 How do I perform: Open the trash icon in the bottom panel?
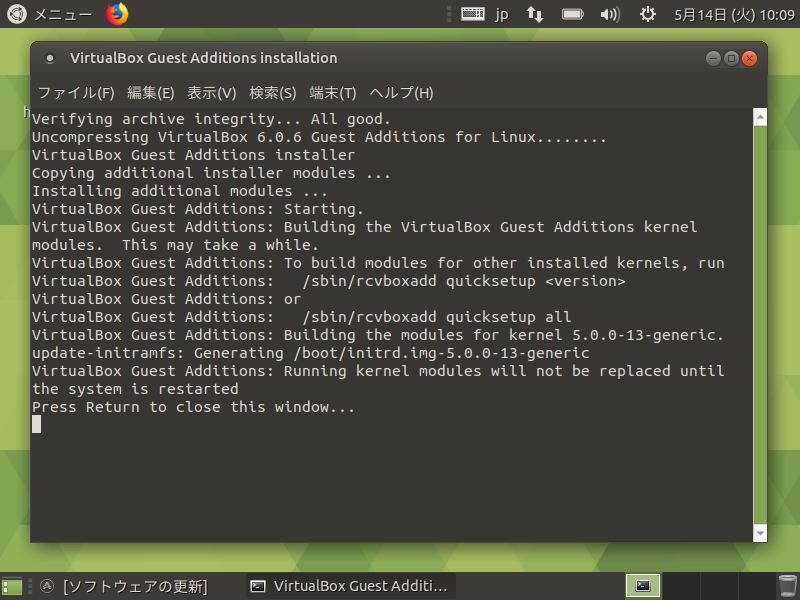pos(787,586)
